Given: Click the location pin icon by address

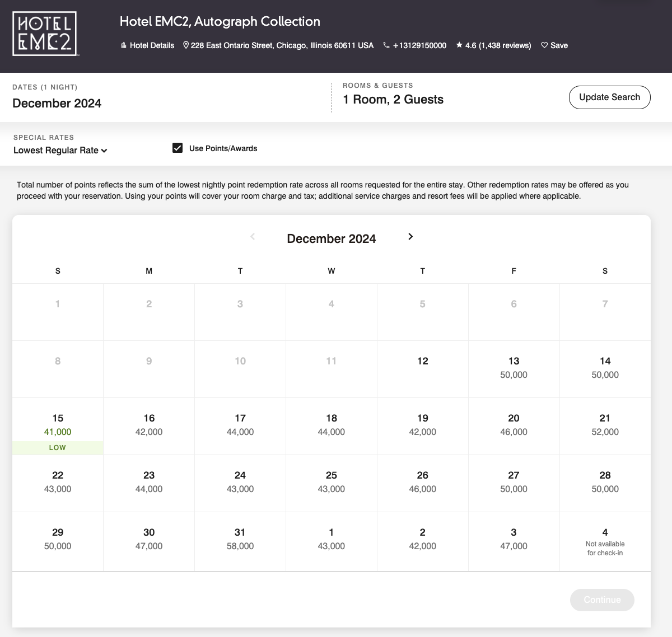Looking at the screenshot, I should coord(186,45).
